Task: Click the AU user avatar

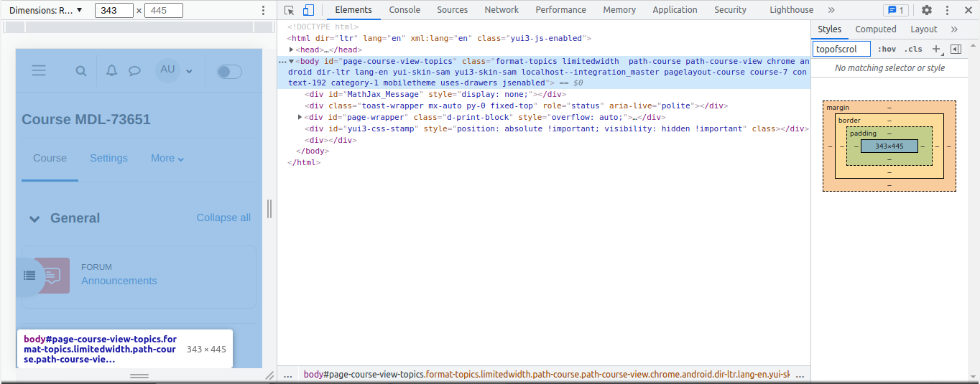Action: [x=167, y=70]
